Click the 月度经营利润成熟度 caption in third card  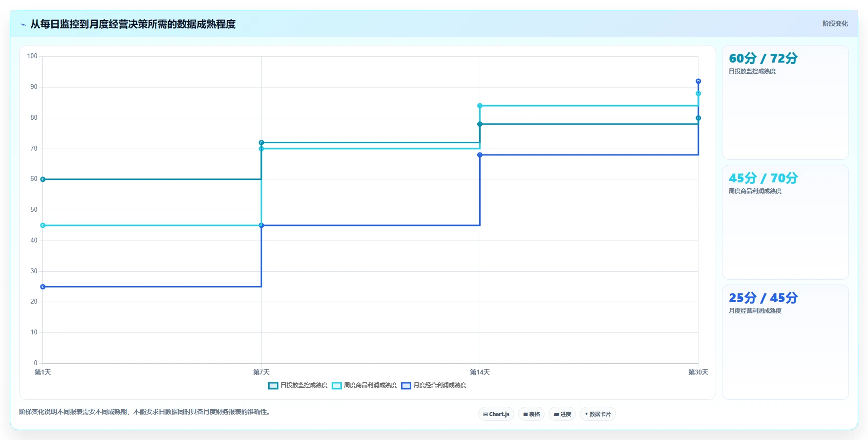pos(755,311)
